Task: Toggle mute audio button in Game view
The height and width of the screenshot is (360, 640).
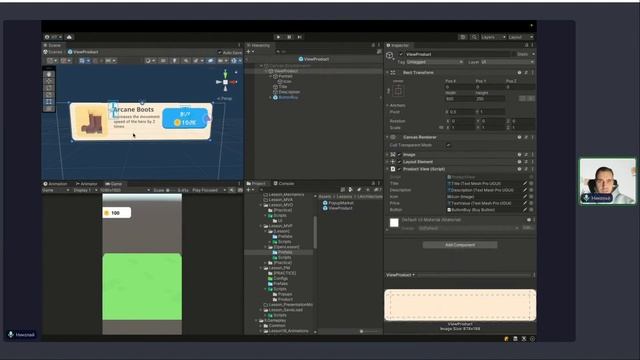Action: click(x=232, y=190)
